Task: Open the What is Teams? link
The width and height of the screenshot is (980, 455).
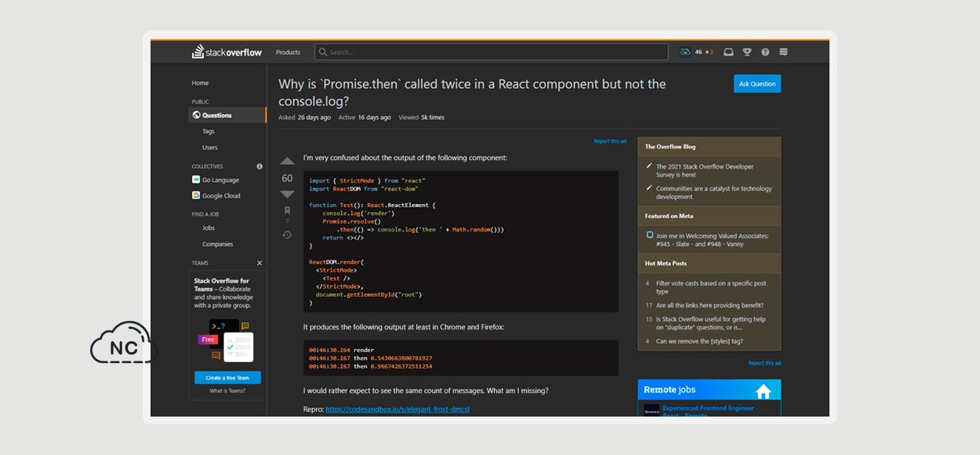Action: 227,391
